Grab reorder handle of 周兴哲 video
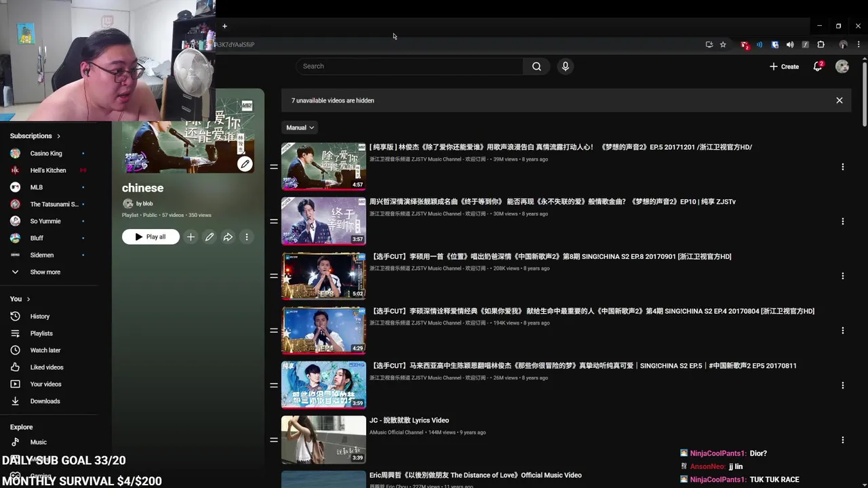This screenshot has width=868, height=488. [274, 221]
